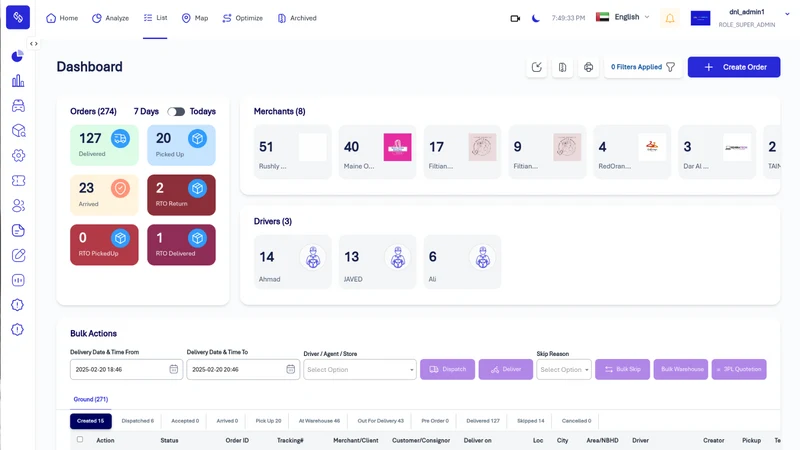The image size is (800, 450).
Task: Toggle the 7 Days / Todays switch
Action: point(176,111)
